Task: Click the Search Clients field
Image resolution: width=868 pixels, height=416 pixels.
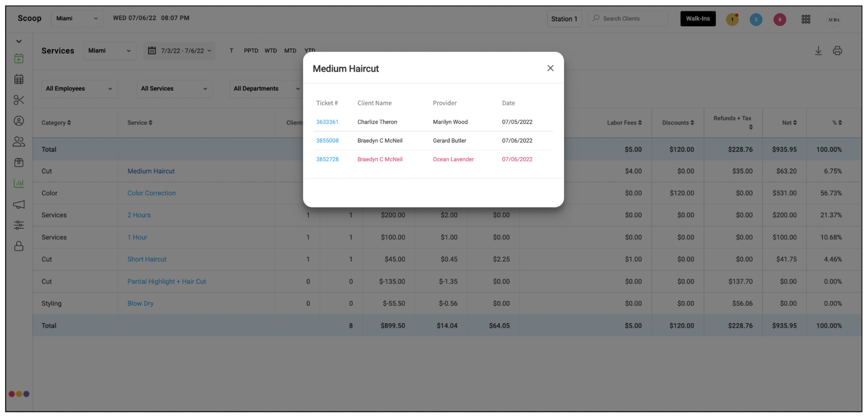Action: (627, 19)
